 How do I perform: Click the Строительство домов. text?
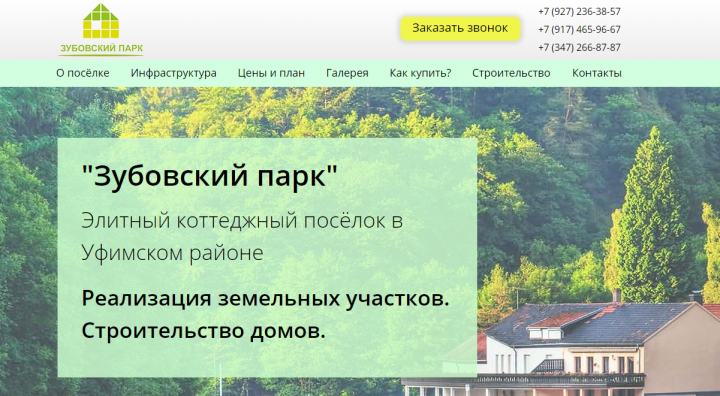pyautogui.click(x=203, y=331)
